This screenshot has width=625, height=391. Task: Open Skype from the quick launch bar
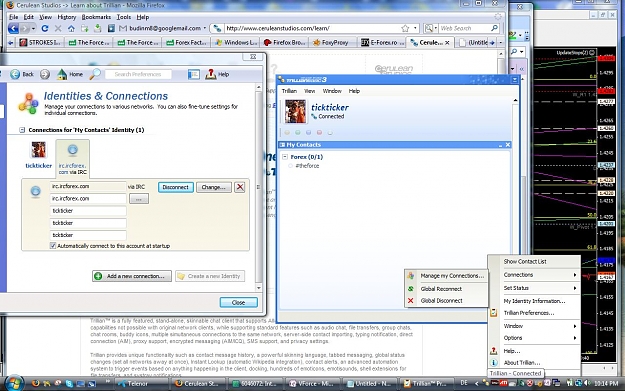69,383
